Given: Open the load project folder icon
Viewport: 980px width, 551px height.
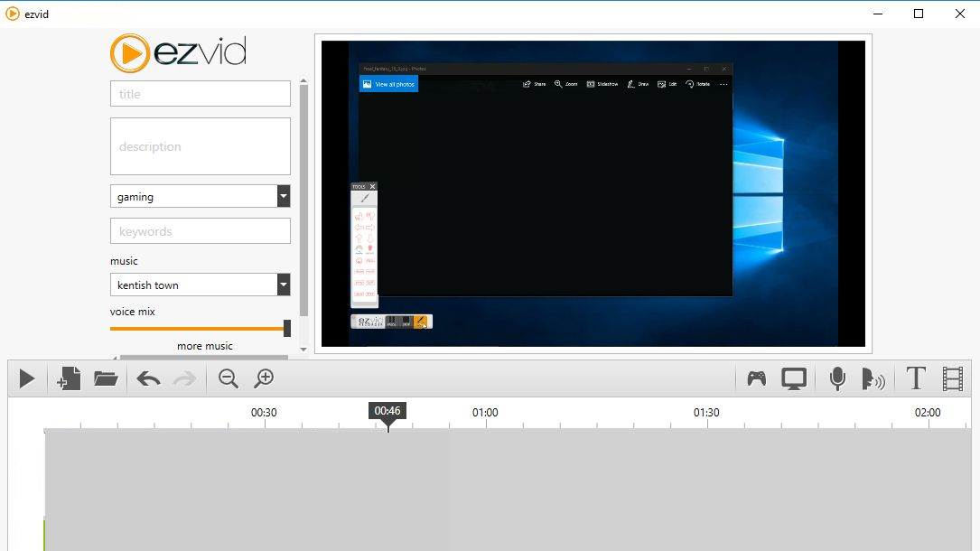Looking at the screenshot, I should pos(106,378).
